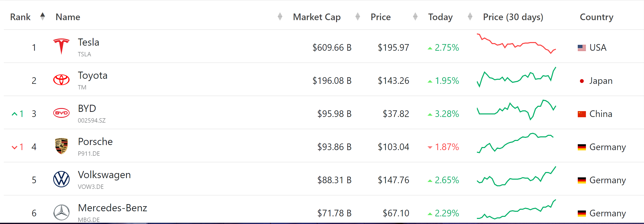The height and width of the screenshot is (224, 644).
Task: Sort by Name using its sort arrows
Action: pyautogui.click(x=280, y=17)
